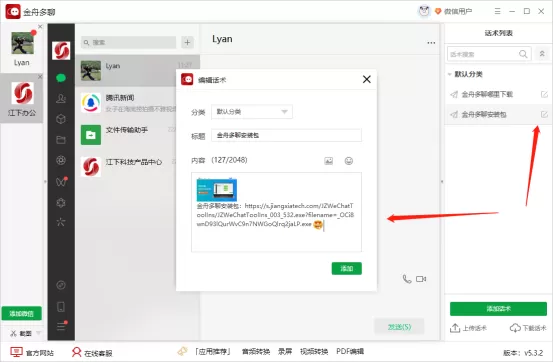The height and width of the screenshot is (363, 554).
Task: Click the magnifier icon in 话术 search
Action: [x=523, y=54]
